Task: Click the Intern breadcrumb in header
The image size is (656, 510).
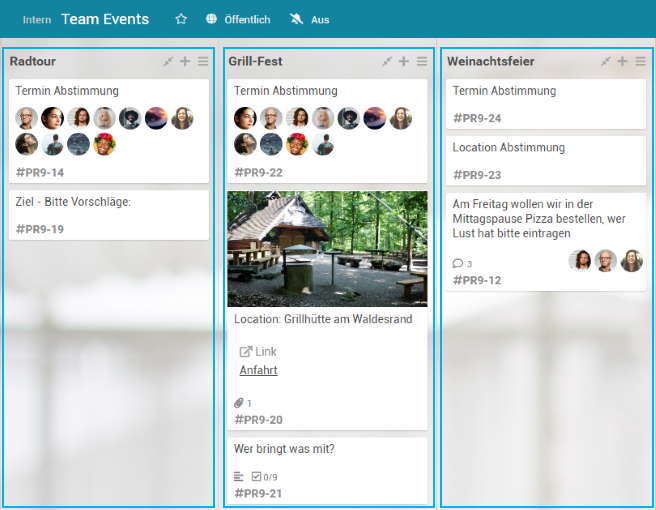Action: (37, 19)
